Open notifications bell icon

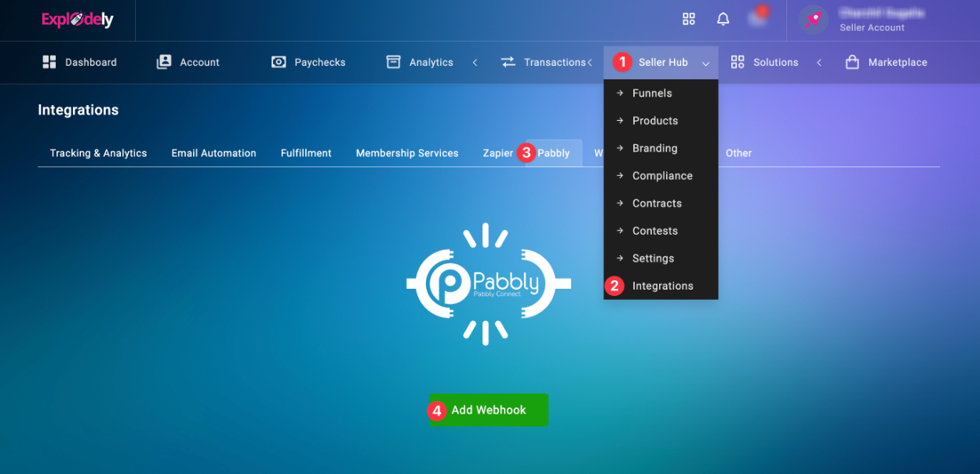point(723,19)
